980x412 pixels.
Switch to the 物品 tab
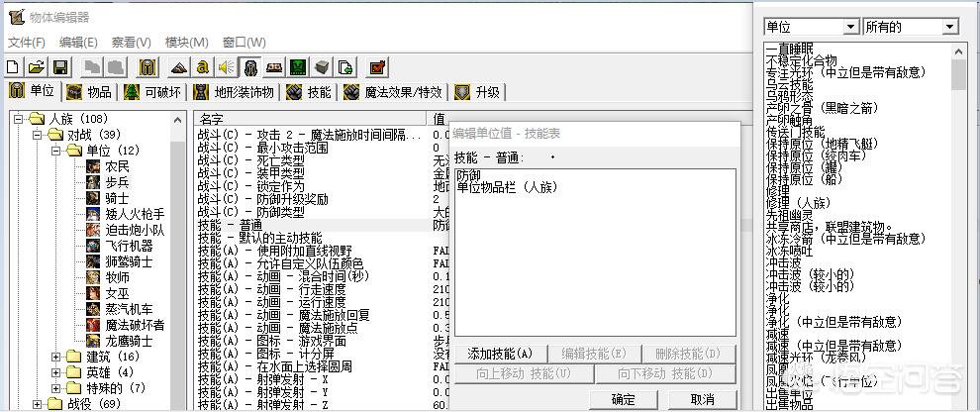[x=91, y=92]
